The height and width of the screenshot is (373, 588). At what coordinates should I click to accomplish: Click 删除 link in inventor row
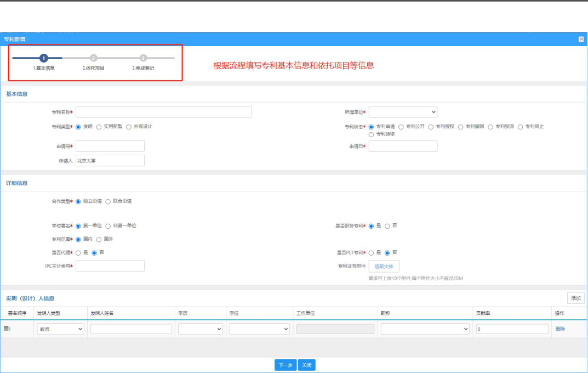click(x=560, y=329)
